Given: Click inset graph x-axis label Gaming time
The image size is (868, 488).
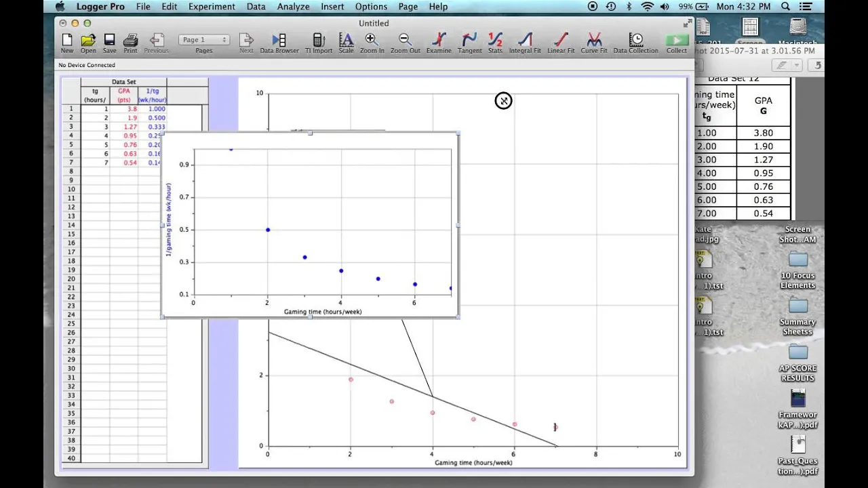Looking at the screenshot, I should 323,312.
